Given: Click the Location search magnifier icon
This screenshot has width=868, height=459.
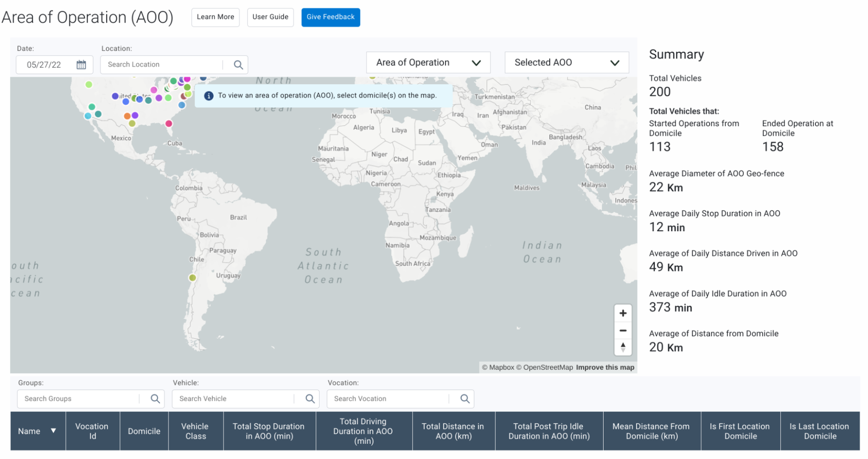Looking at the screenshot, I should coord(238,64).
